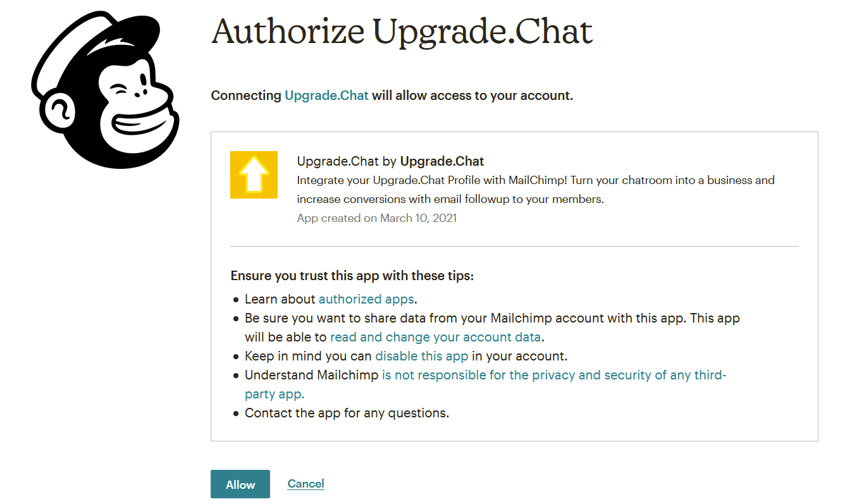
Task: Click the App created on March 10, 2021 text
Action: tap(376, 218)
